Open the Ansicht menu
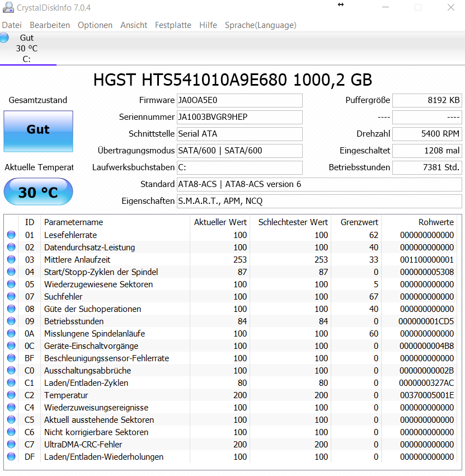 coord(134,25)
